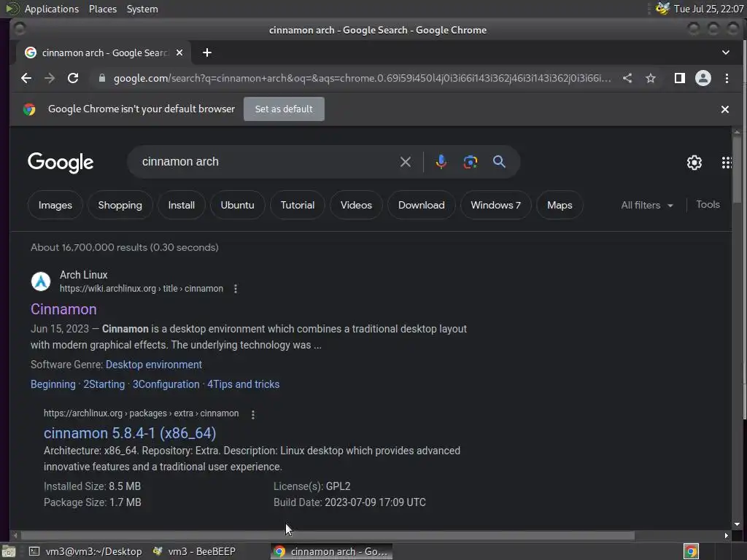Open the System menu
Screen dimensions: 747x560
point(142,9)
